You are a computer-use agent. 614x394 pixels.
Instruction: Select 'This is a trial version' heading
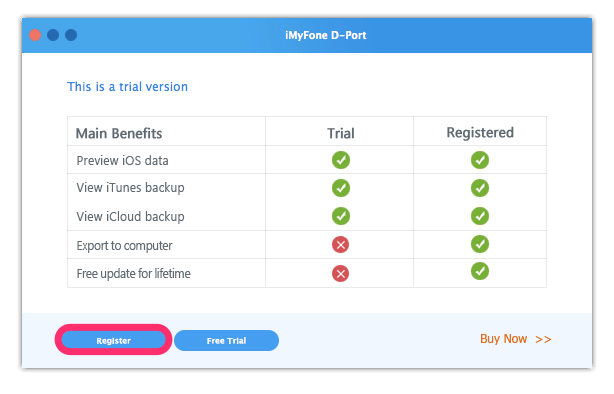click(x=127, y=87)
